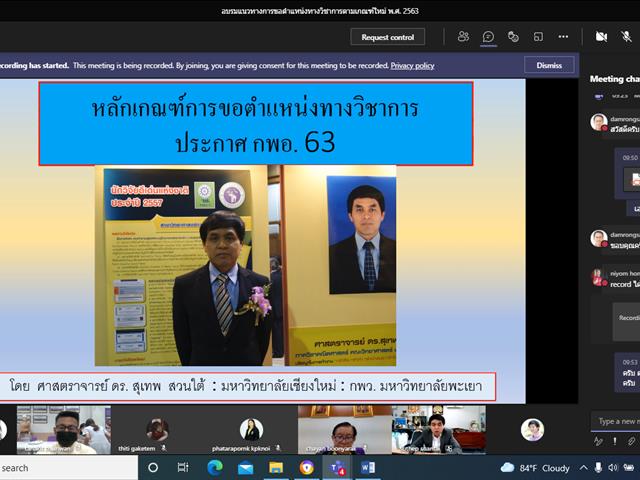Open the participants list icon
The image size is (640, 480).
point(463,37)
